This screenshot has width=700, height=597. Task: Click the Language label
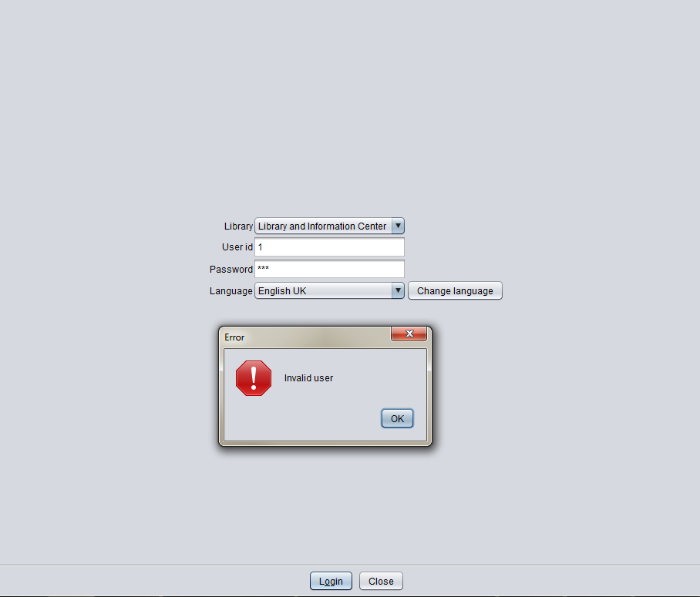point(231,291)
